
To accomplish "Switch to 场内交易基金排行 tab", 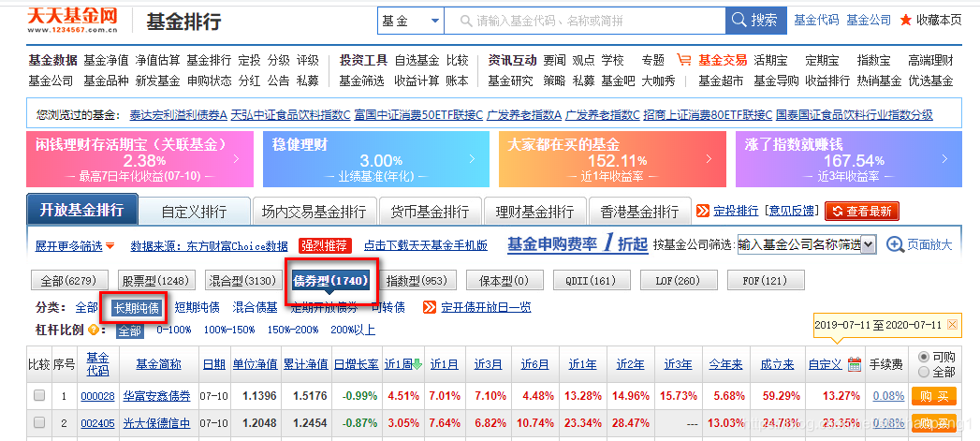I will coord(314,212).
